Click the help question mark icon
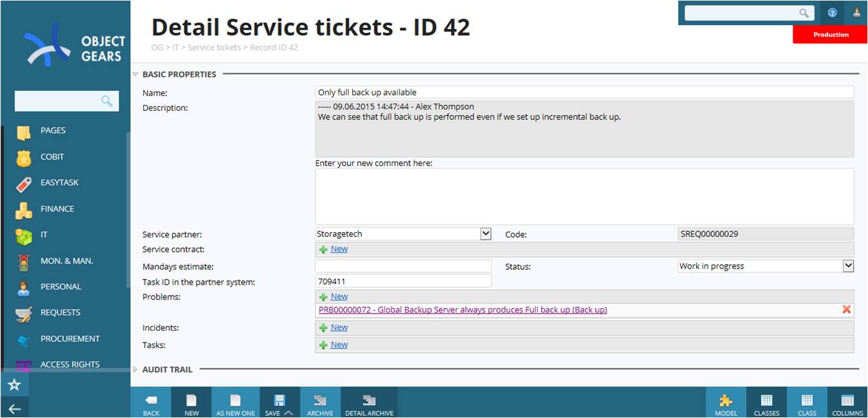The image size is (868, 418). 833,12
